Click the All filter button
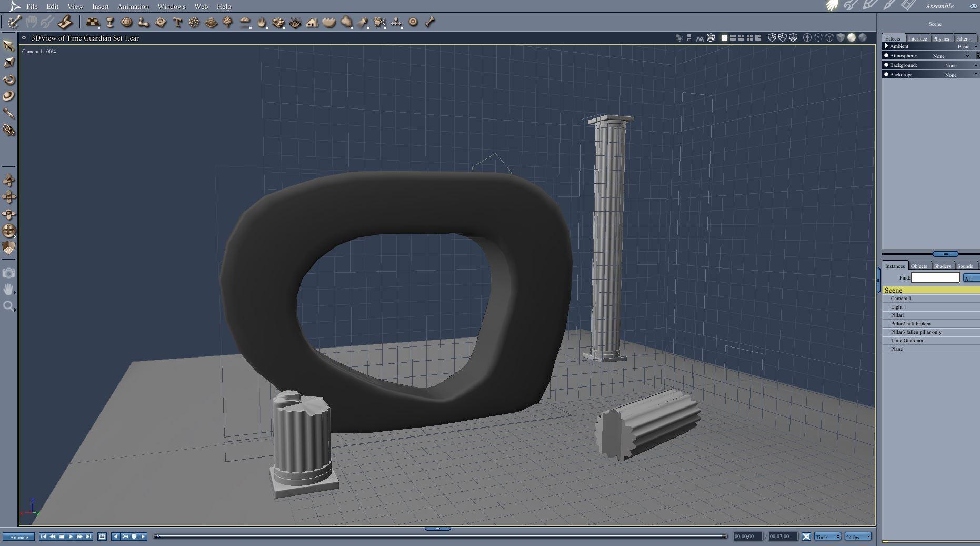The image size is (980, 546). coord(971,278)
